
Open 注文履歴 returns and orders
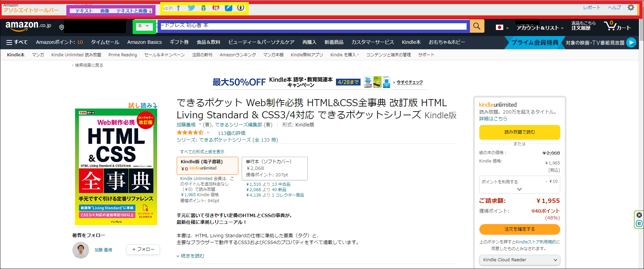[583, 26]
